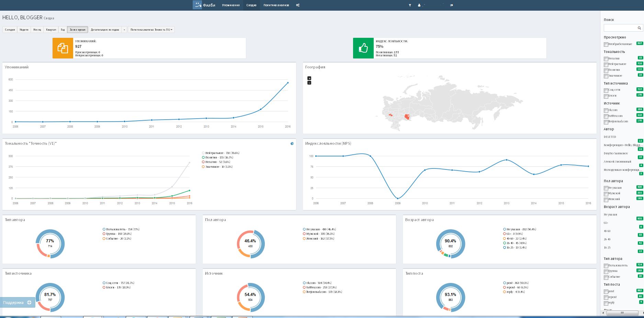
Task: Click the 2016 point on Упоминаний chart
Action: pos(288,83)
